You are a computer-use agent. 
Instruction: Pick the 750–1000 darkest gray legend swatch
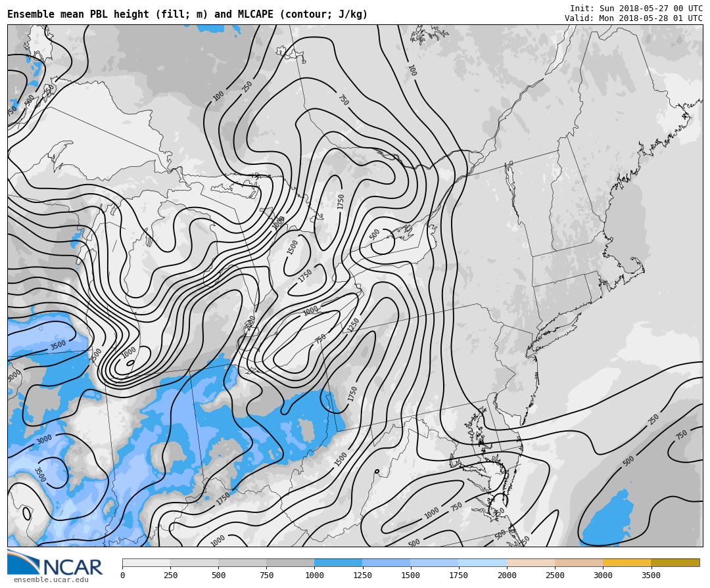291,562
